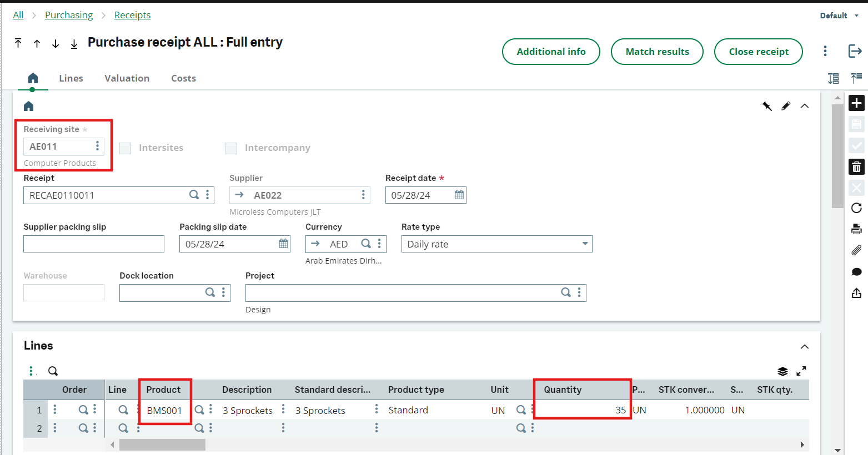This screenshot has width=868, height=455.
Task: Open comments with the speech bubble icon
Action: pyautogui.click(x=856, y=272)
